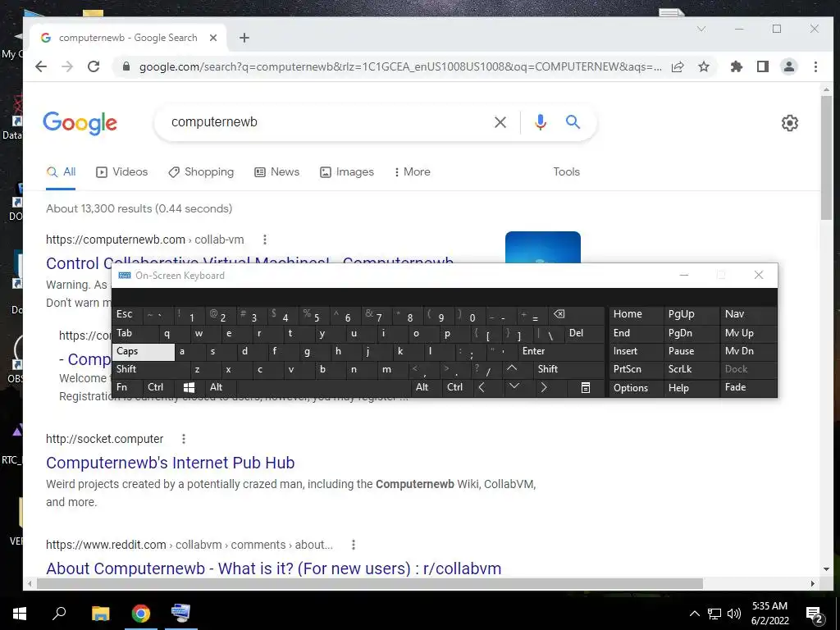The width and height of the screenshot is (840, 630).
Task: Expand the More search filter menu
Action: 412,172
